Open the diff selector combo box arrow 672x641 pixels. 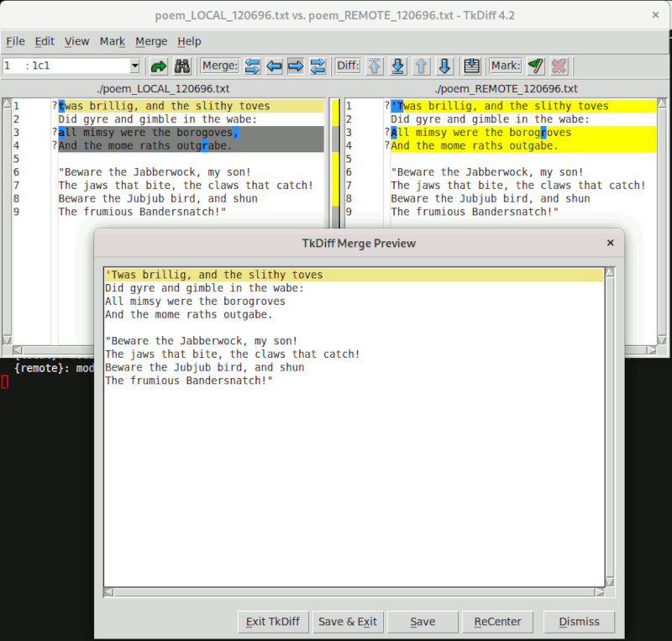[x=134, y=66]
